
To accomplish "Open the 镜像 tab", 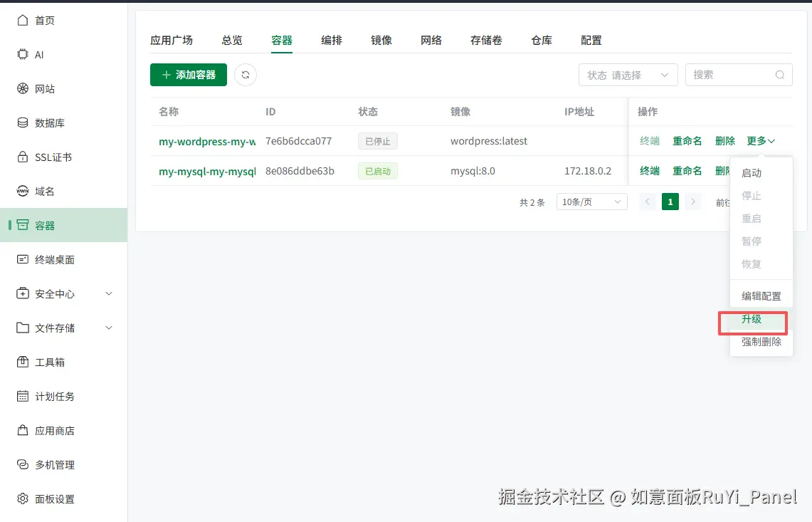I will tap(381, 41).
